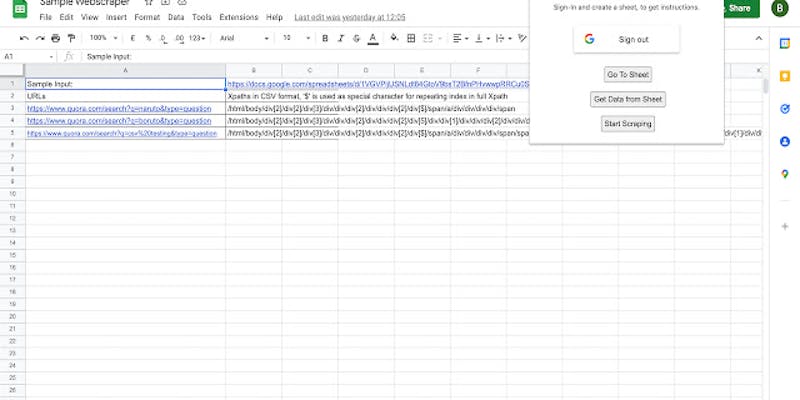Click Get Data from Sheet button

(x=628, y=99)
